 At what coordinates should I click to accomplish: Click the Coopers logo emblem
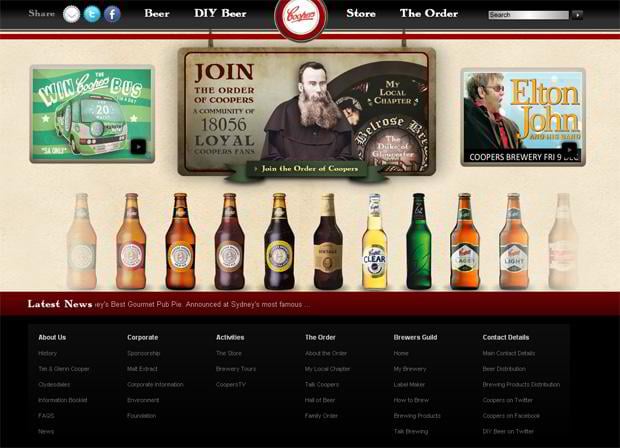(301, 17)
